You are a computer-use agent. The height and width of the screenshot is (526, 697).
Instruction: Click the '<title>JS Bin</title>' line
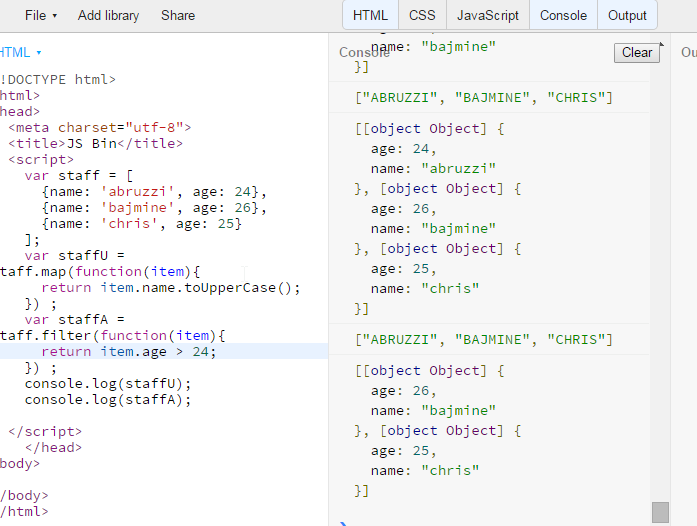coord(96,144)
